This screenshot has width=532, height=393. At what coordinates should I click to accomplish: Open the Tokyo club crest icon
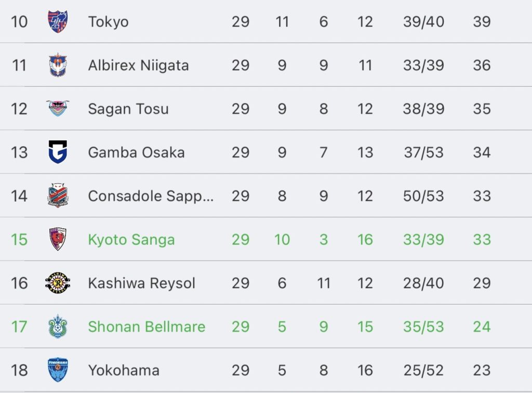point(58,21)
